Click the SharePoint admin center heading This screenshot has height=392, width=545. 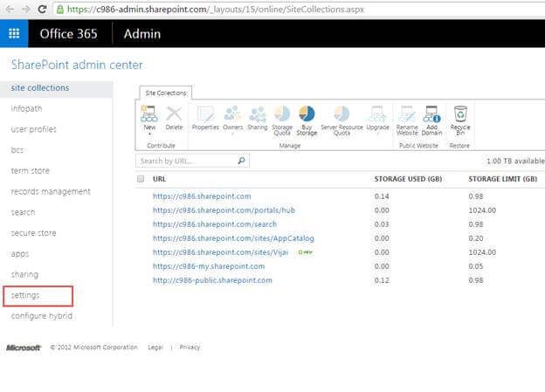click(77, 65)
